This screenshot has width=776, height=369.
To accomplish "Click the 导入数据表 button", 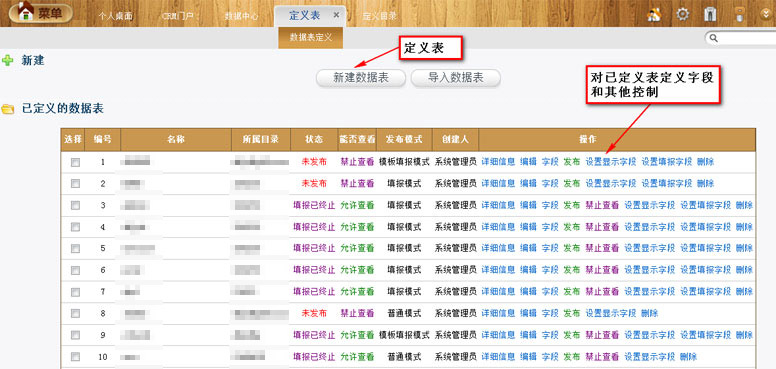I will click(456, 78).
